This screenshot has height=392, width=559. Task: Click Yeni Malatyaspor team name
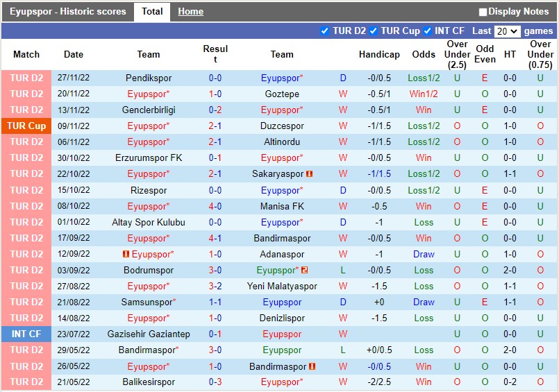(282, 286)
